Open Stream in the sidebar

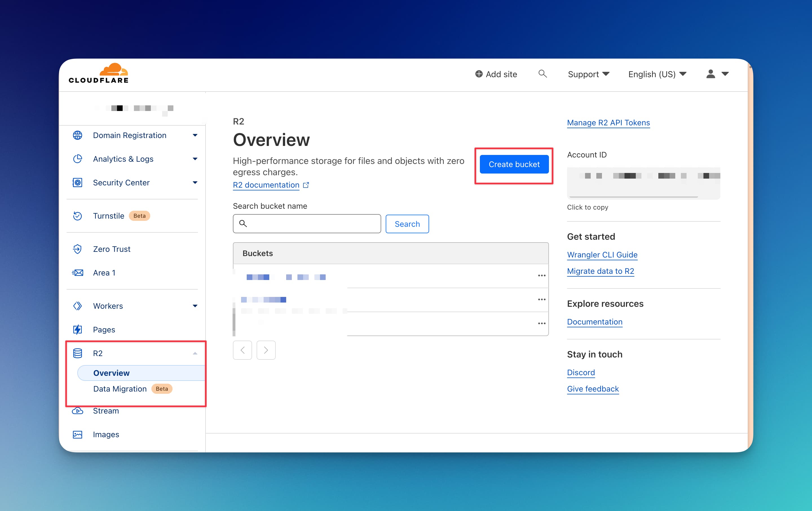coord(106,411)
